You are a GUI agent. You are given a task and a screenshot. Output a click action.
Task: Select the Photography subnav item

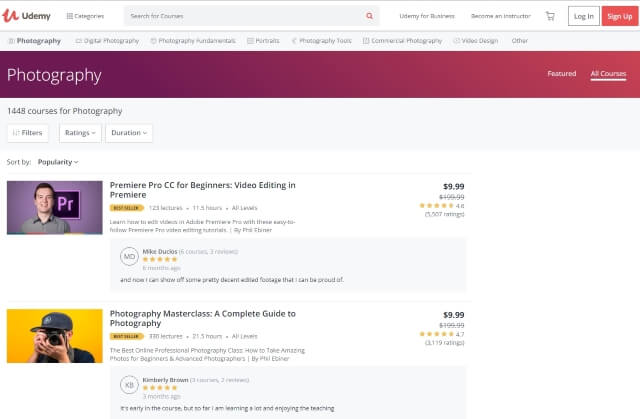coord(35,41)
